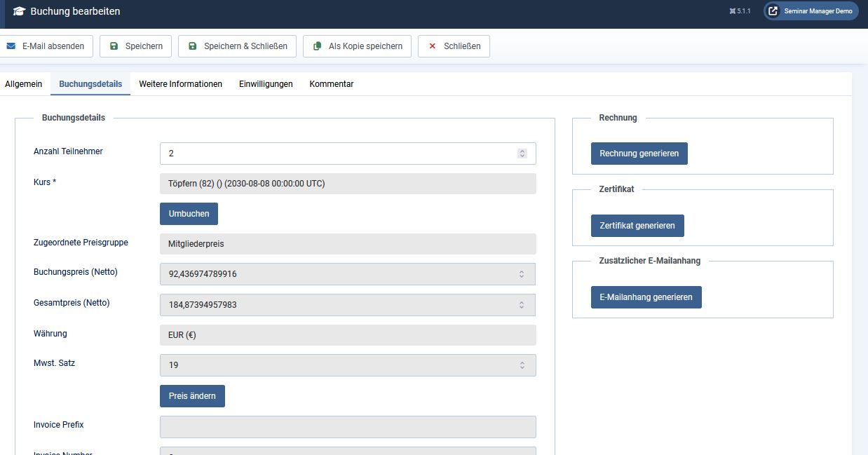Open the Weitere Informationen tab

(180, 84)
